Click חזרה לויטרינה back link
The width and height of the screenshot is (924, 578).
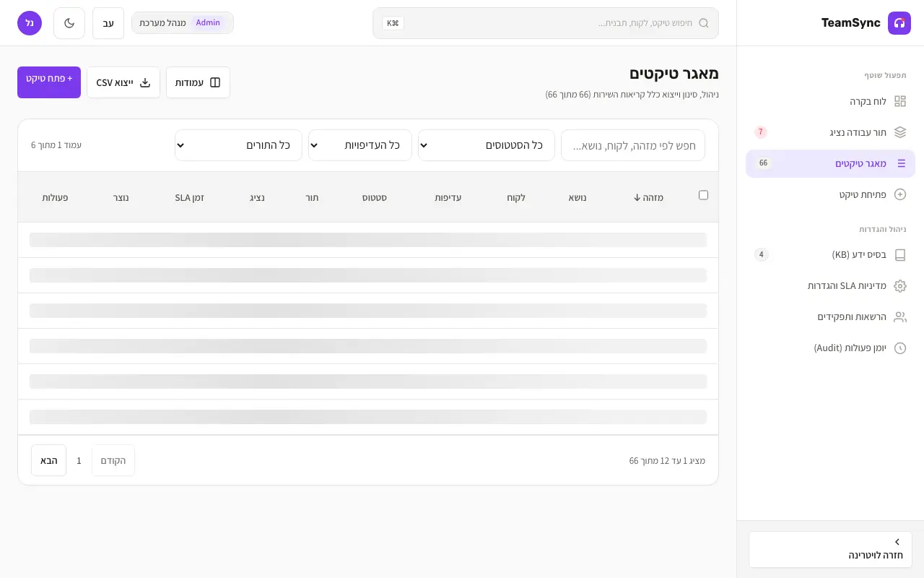tap(830, 550)
